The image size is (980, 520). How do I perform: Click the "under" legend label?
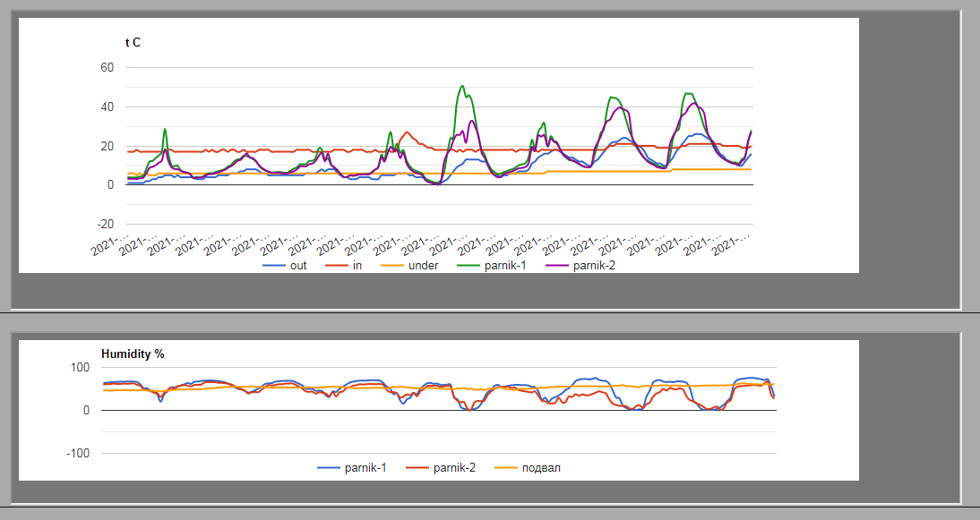pos(423,266)
